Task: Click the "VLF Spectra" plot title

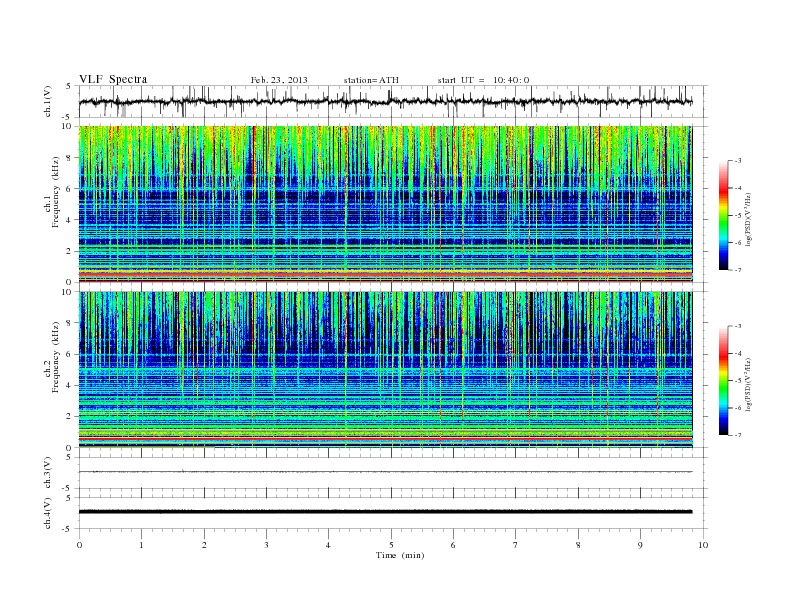Action: (113, 79)
